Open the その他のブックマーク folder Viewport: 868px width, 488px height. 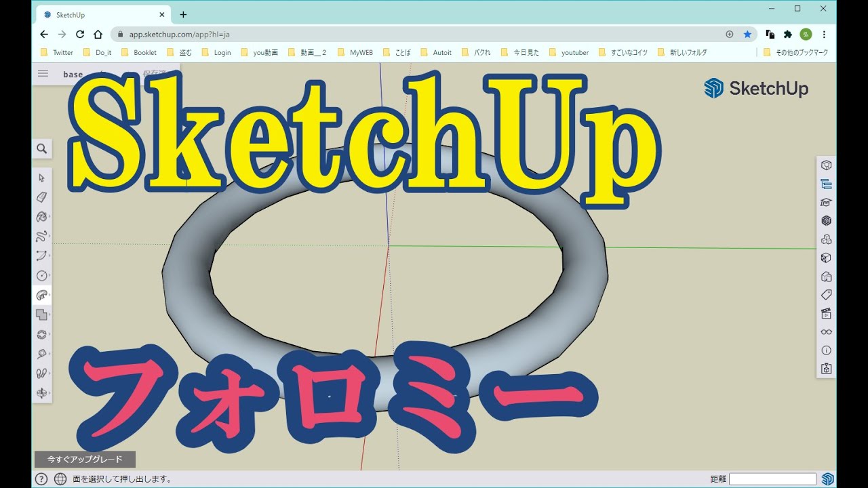[x=795, y=52]
